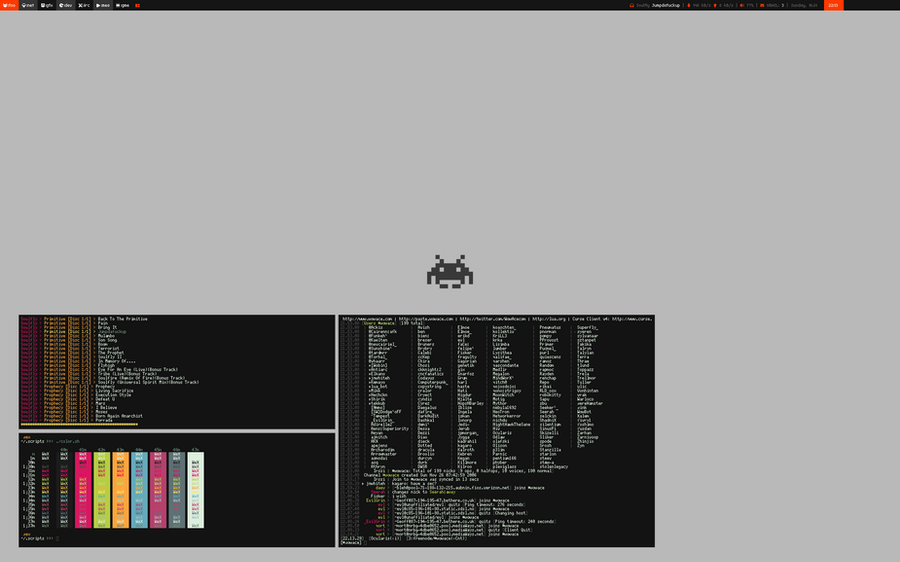Click the volume speaker icon in bar
This screenshot has width=900, height=562.
point(742,5)
